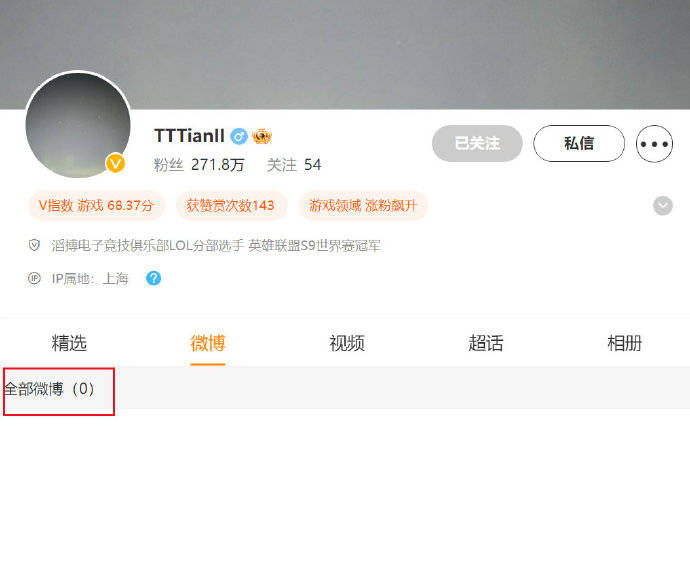Switch to the 视频 tab

(347, 343)
